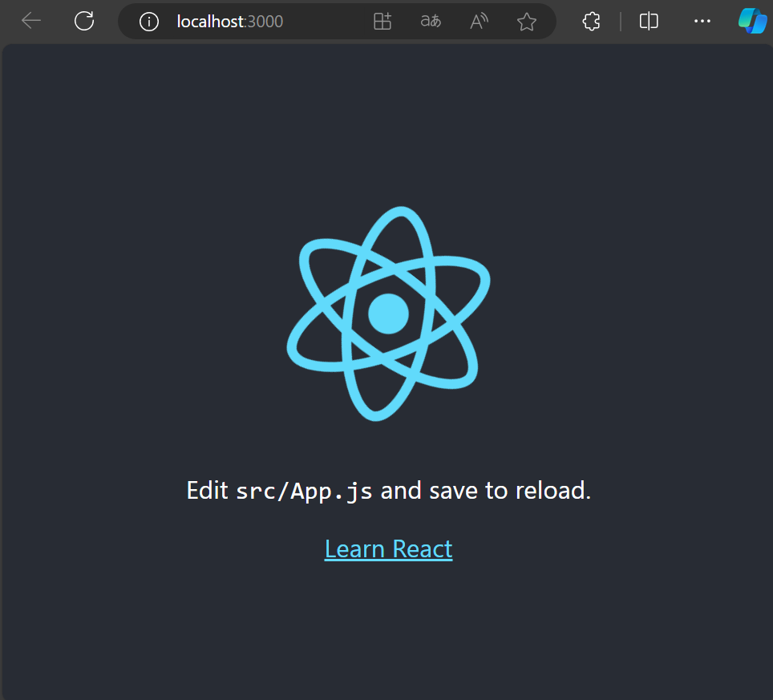View site information icon in address bar
Viewport: 773px width, 700px height.
149,22
